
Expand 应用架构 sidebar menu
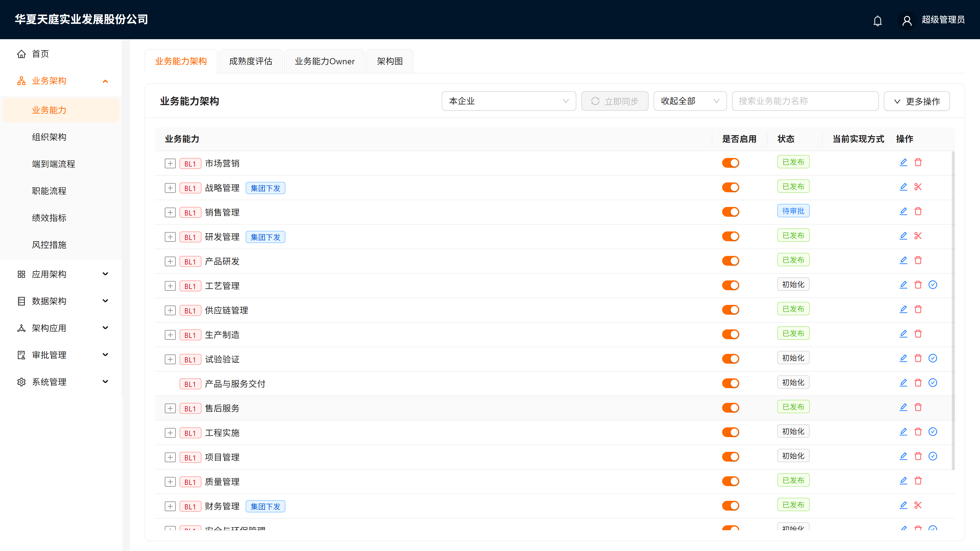(61, 274)
